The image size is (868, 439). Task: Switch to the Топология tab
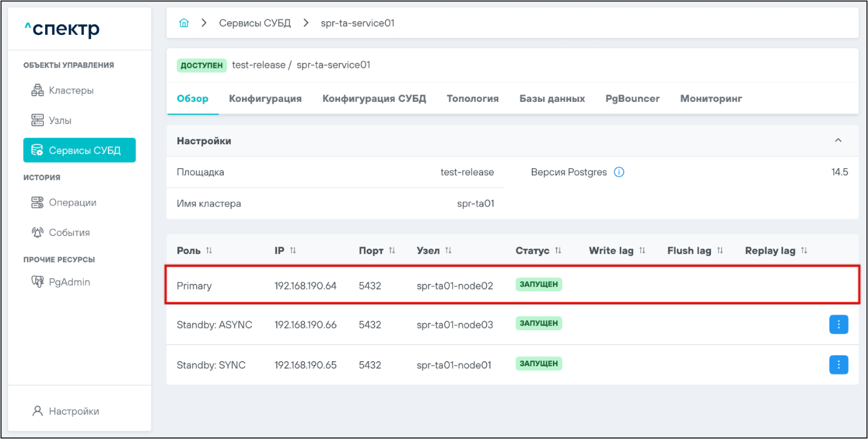pyautogui.click(x=472, y=98)
